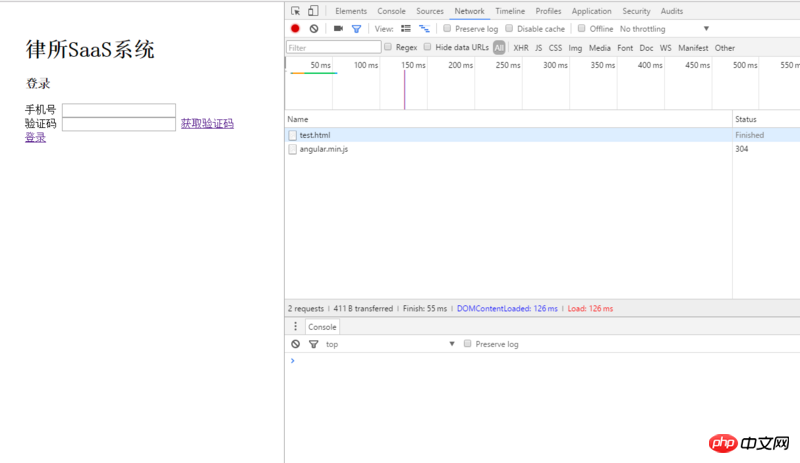
Task: Filter requests by CSS
Action: click(x=555, y=47)
